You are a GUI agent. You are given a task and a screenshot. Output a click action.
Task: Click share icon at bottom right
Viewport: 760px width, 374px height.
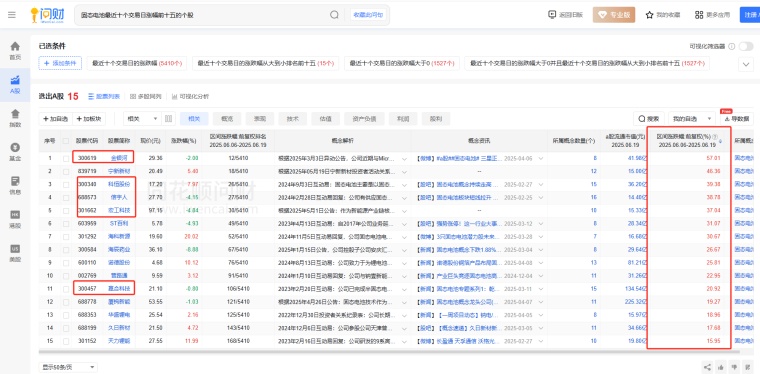707,367
